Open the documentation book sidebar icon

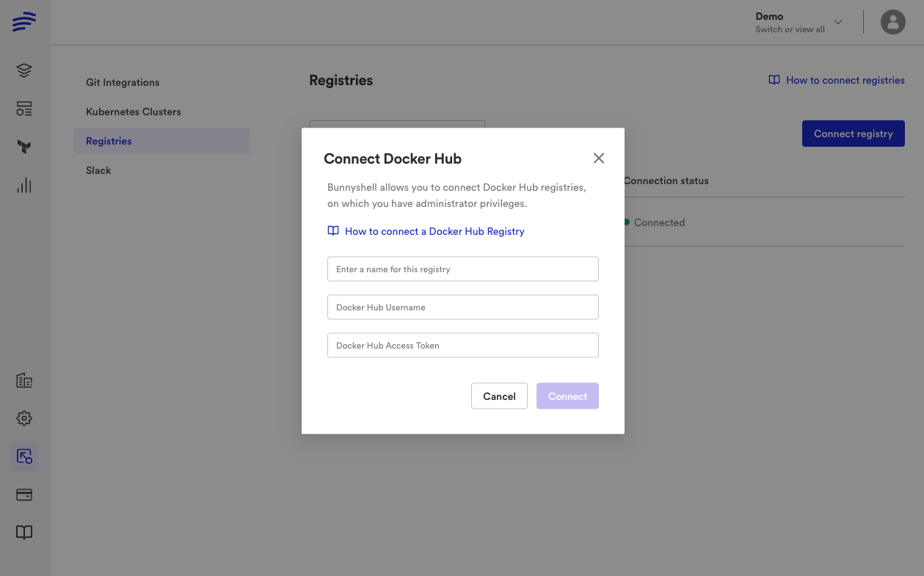pyautogui.click(x=24, y=533)
